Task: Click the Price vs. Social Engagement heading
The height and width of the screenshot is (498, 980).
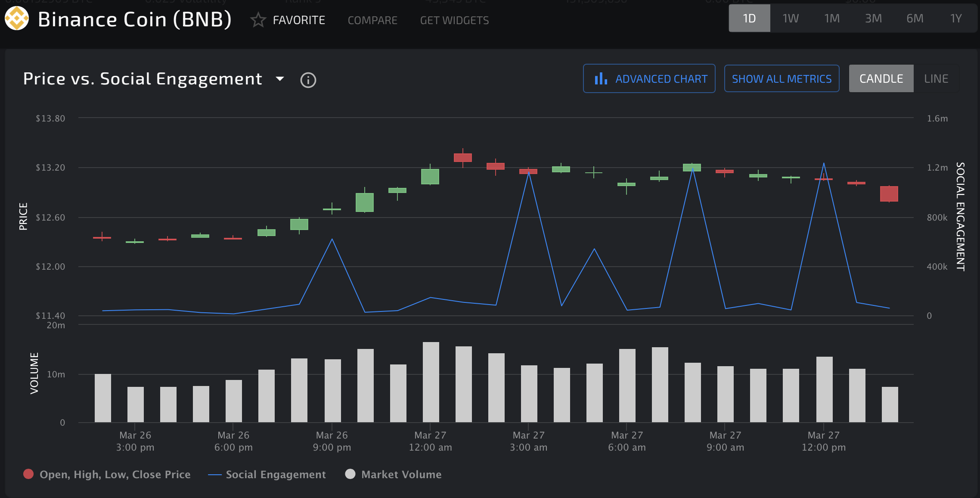Action: click(143, 79)
